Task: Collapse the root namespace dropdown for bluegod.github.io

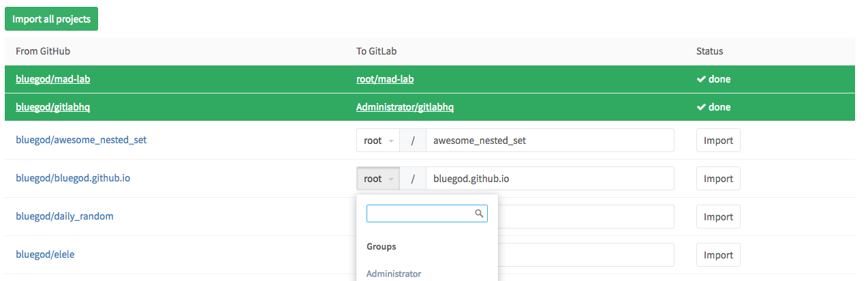Action: pyautogui.click(x=378, y=179)
